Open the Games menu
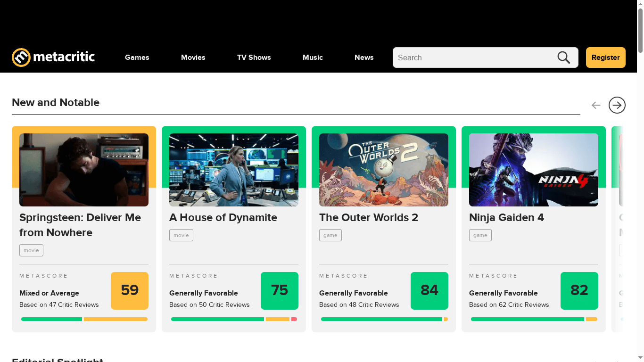Screen dimensions: 644x362 point(137,58)
